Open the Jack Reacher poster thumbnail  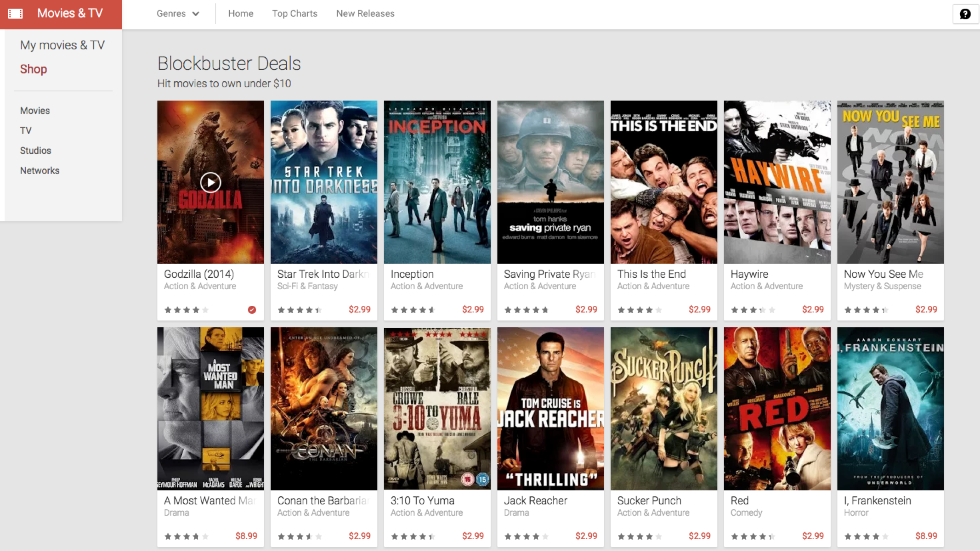tap(550, 409)
